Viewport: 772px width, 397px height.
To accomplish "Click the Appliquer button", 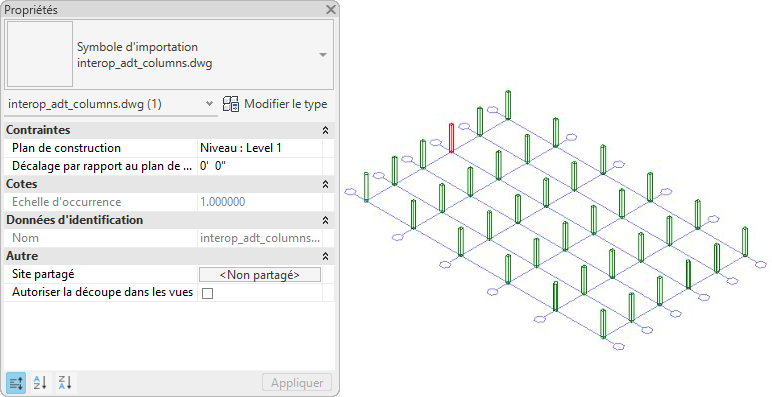I will coord(297,383).
